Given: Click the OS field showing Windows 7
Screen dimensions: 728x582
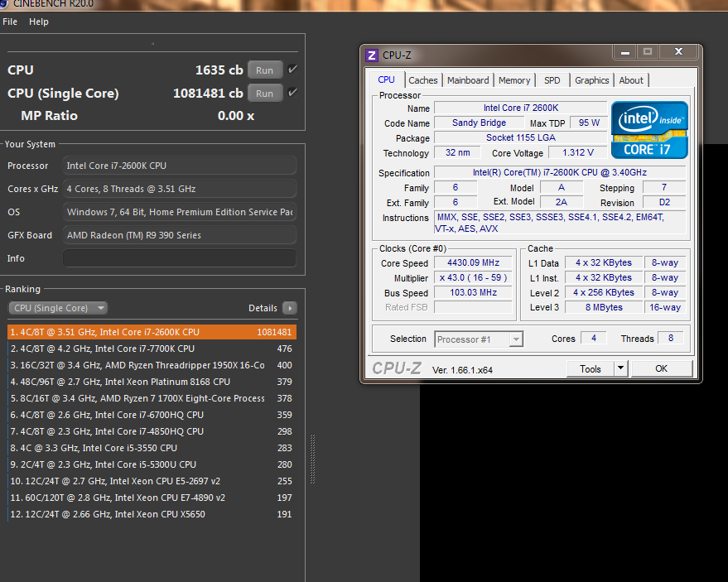Looking at the screenshot, I should coord(180,212).
